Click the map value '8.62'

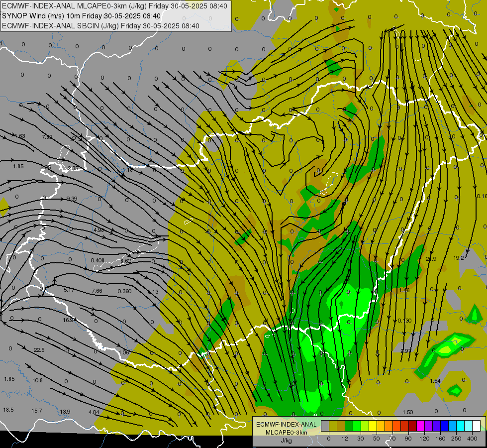[126, 261]
